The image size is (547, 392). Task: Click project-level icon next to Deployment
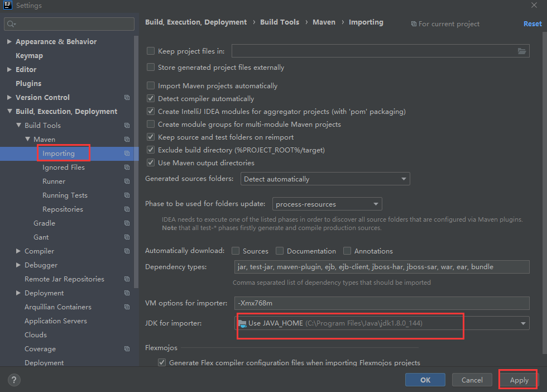click(x=127, y=293)
